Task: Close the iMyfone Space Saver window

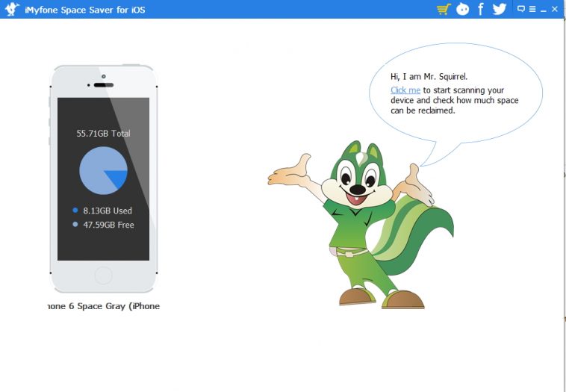Action: tap(555, 9)
